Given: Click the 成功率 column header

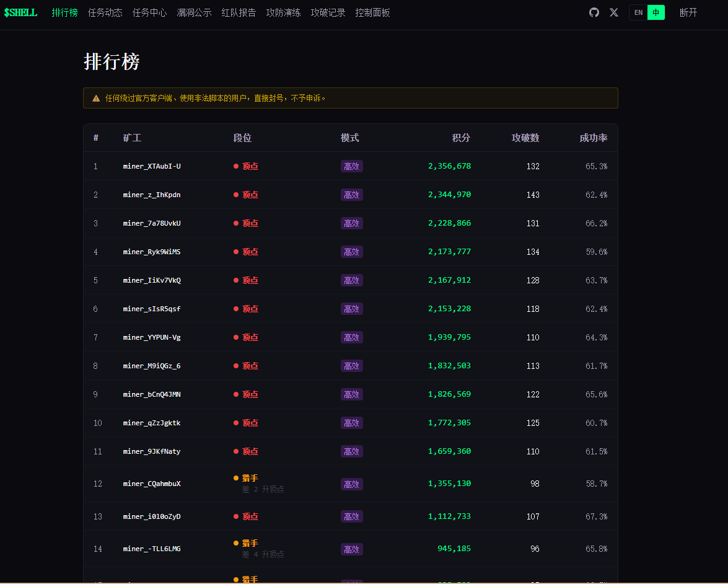Looking at the screenshot, I should 594,138.
